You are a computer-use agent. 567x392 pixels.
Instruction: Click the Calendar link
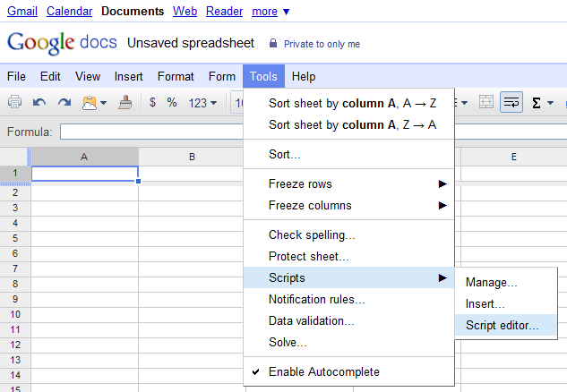tap(69, 12)
